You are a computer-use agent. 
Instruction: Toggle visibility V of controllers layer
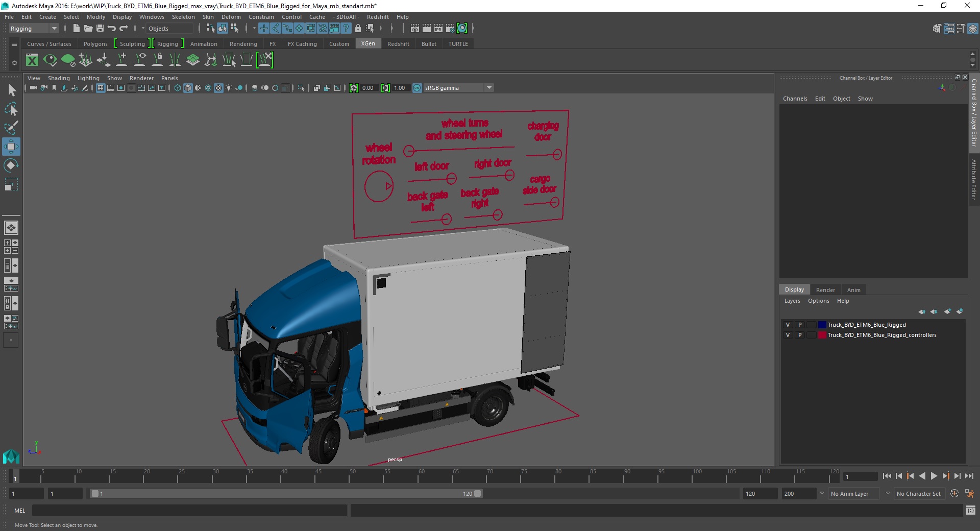788,335
